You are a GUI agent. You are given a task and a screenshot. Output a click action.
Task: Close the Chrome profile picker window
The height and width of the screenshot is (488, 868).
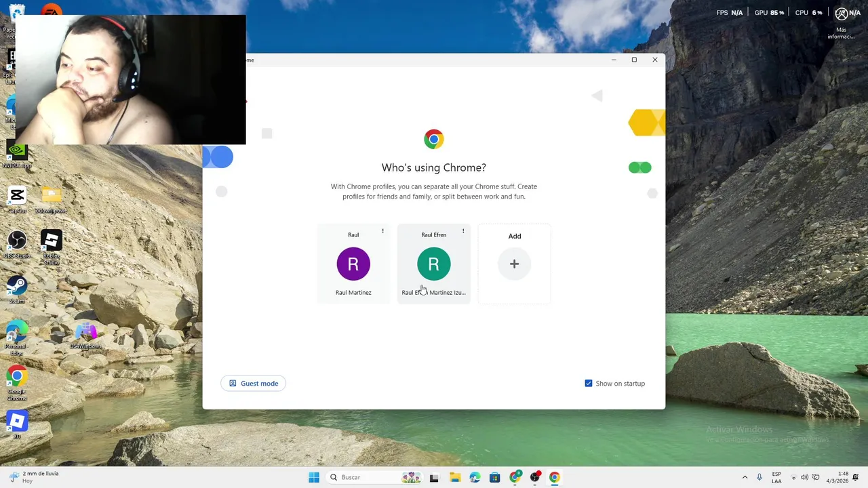click(x=655, y=60)
